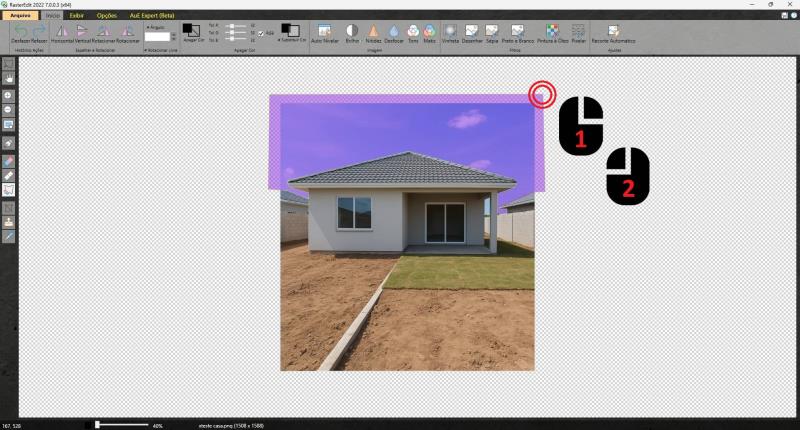Screen dimensions: 800x430
Task: Expand the Ângulo section arrow
Action: point(147,27)
